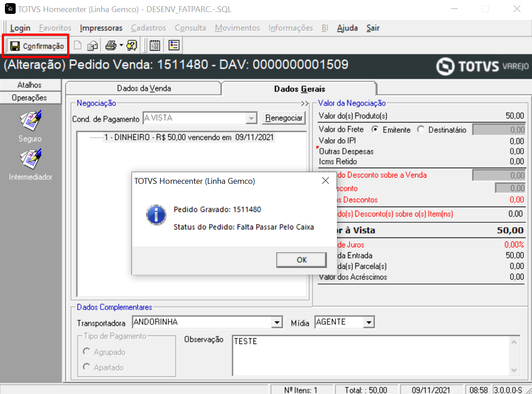The width and height of the screenshot is (532, 394).
Task: Click the Valor do Frete input field
Action: tap(499, 130)
